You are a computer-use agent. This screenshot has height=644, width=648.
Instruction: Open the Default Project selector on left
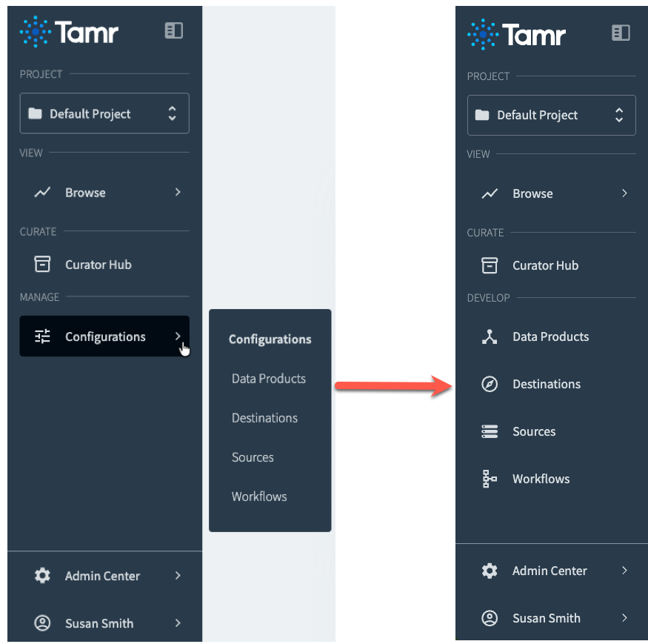[104, 113]
